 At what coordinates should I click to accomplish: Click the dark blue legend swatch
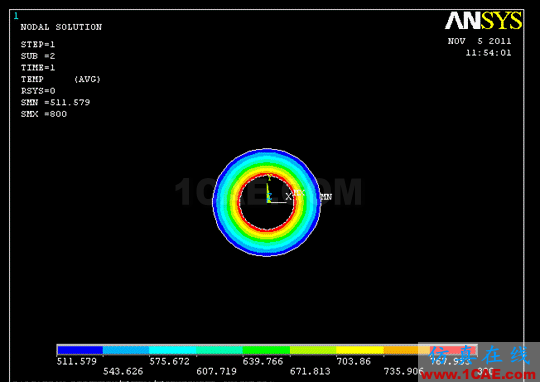pos(80,350)
